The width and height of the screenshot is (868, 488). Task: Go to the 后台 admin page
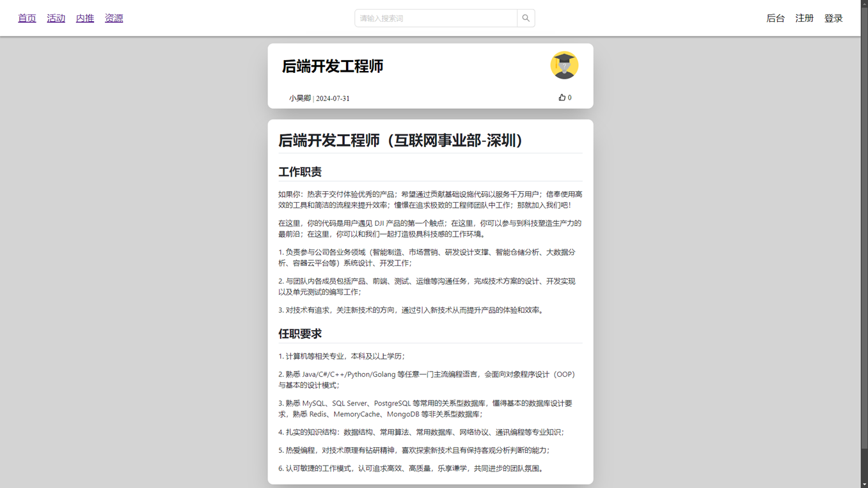(x=775, y=18)
